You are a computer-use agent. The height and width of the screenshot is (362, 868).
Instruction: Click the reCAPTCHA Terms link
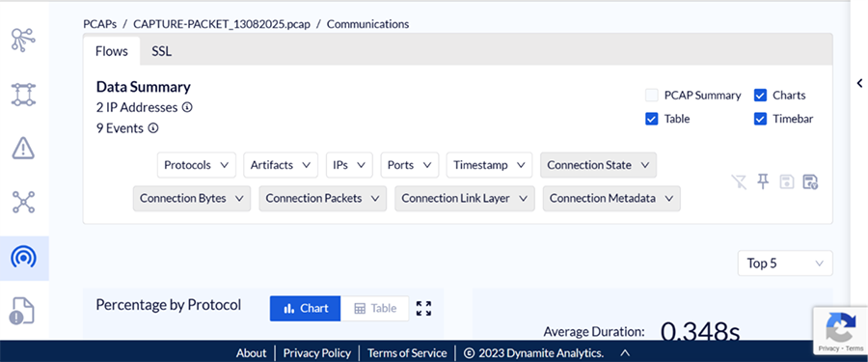(854, 348)
